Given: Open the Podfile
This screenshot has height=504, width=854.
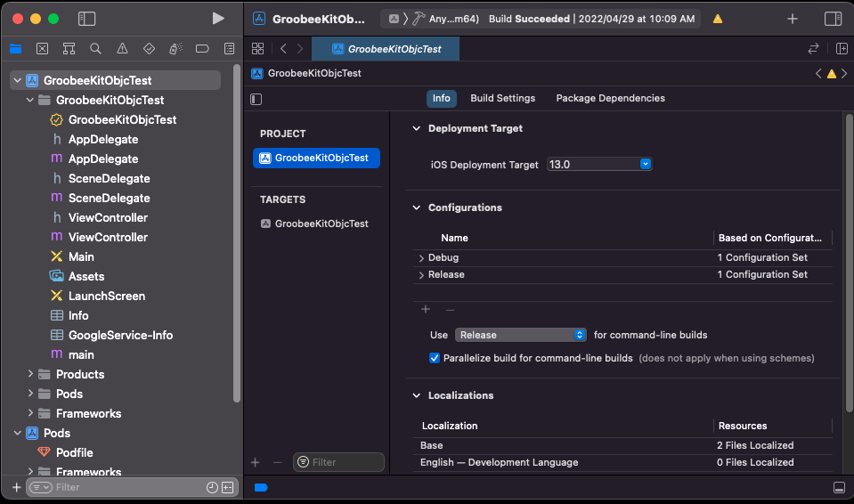Looking at the screenshot, I should [x=74, y=452].
